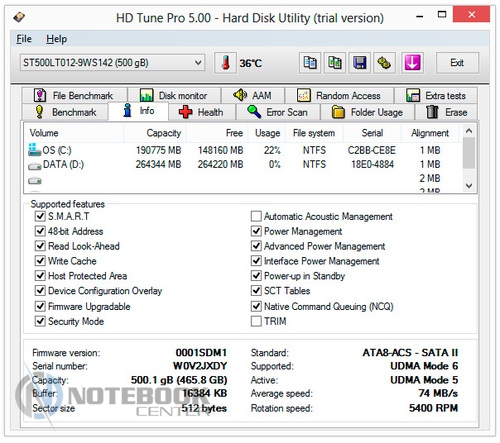500x443 pixels.
Task: Click the thermometer temperature icon
Action: click(x=225, y=63)
